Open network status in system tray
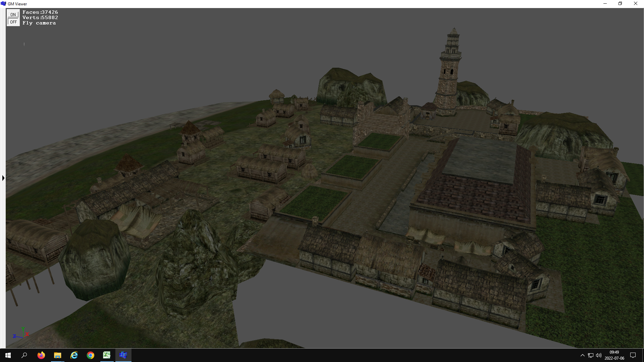The height and width of the screenshot is (362, 644). point(591,355)
